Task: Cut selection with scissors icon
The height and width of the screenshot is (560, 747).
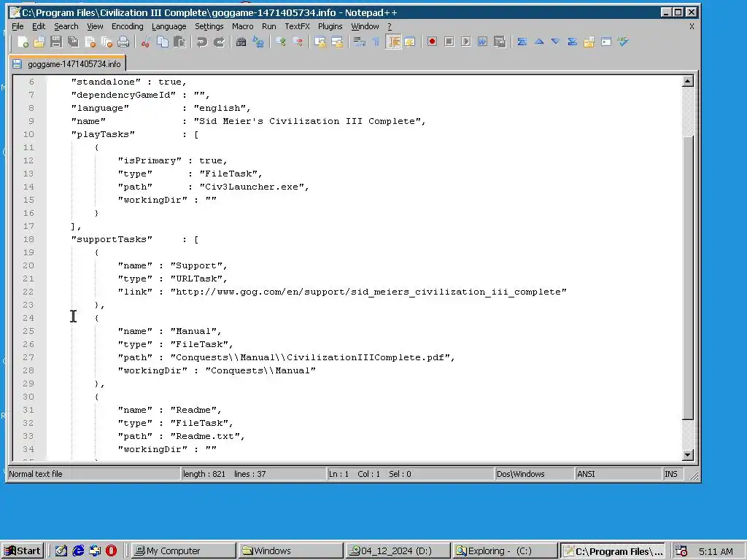Action: (x=146, y=42)
